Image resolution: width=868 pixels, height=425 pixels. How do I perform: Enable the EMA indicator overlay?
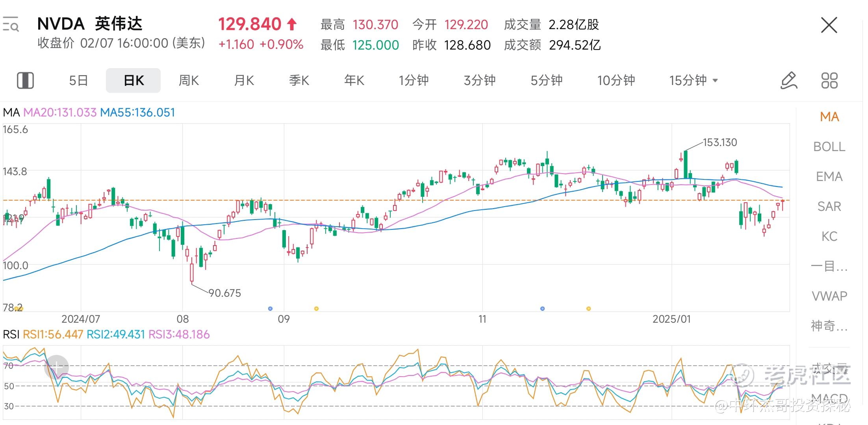829,177
